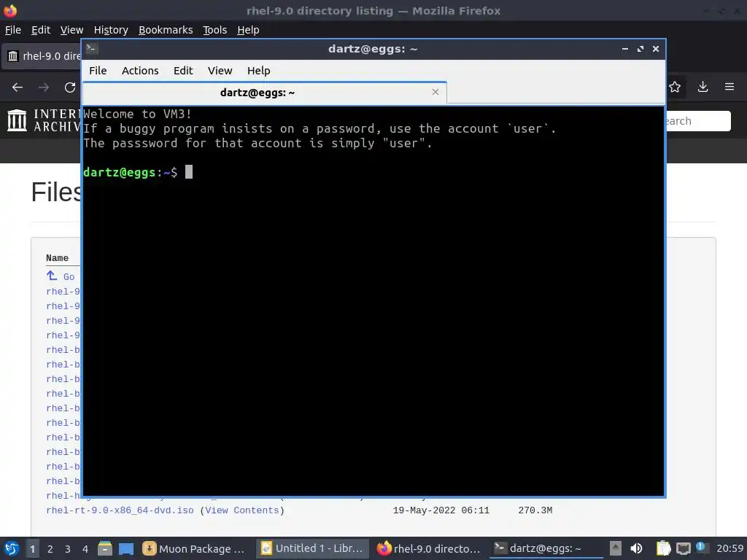The image size is (747, 560).
Task: Select the dartz@eggs terminal taskbar entry
Action: coord(546,548)
